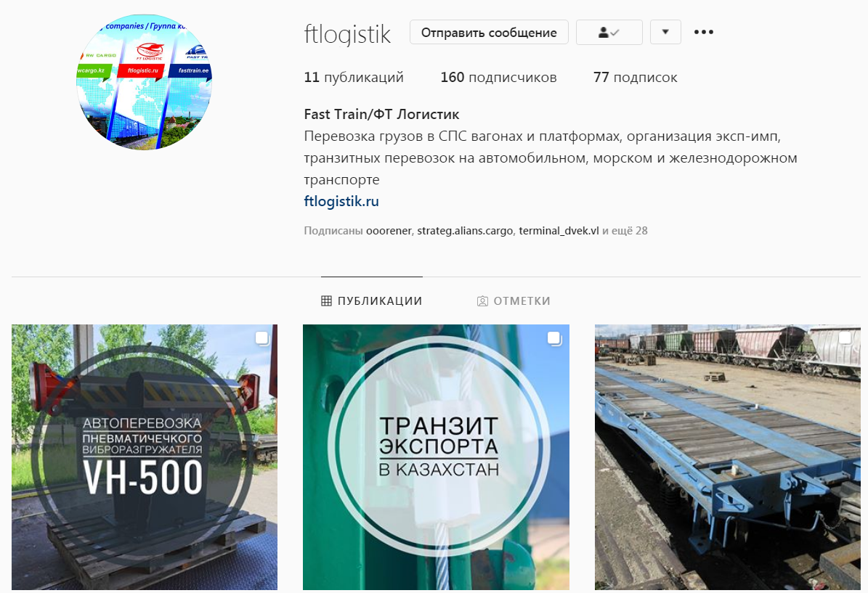Open follower ooorener profile link

[389, 231]
